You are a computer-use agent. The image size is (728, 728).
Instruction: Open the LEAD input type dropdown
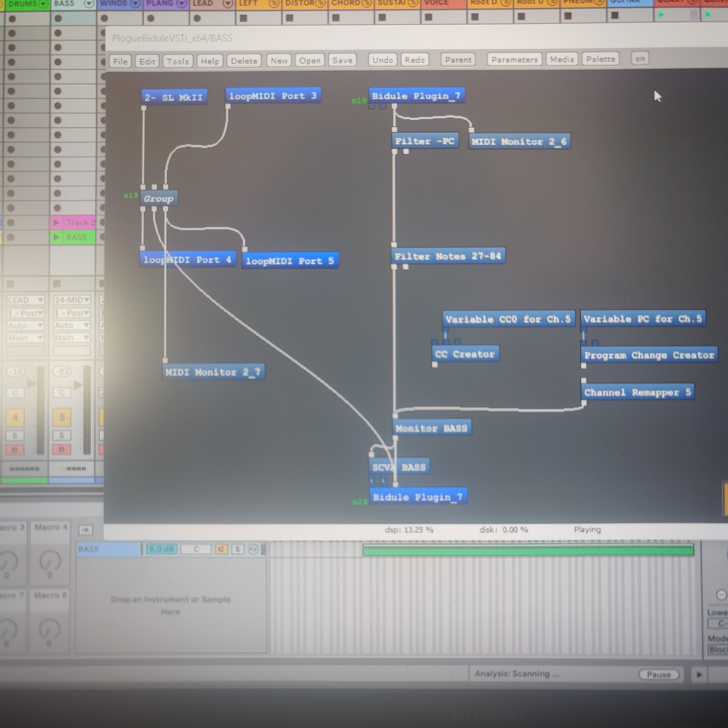(x=26, y=300)
